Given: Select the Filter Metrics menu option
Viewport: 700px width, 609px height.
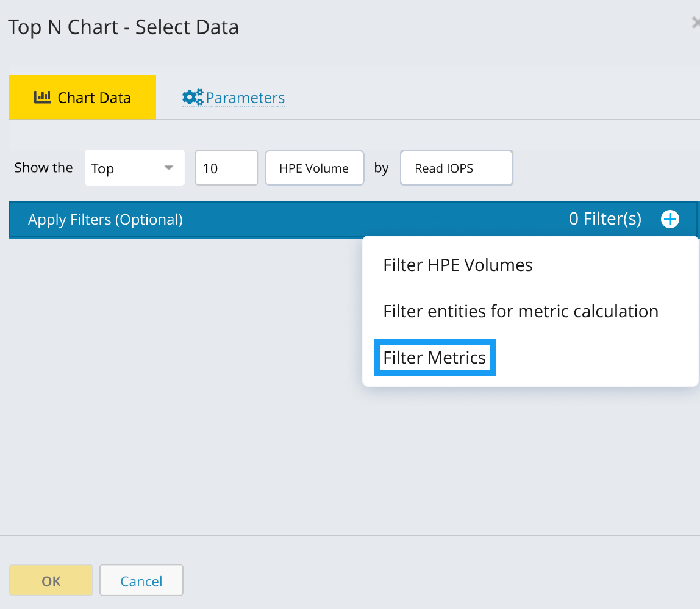Looking at the screenshot, I should tap(435, 358).
